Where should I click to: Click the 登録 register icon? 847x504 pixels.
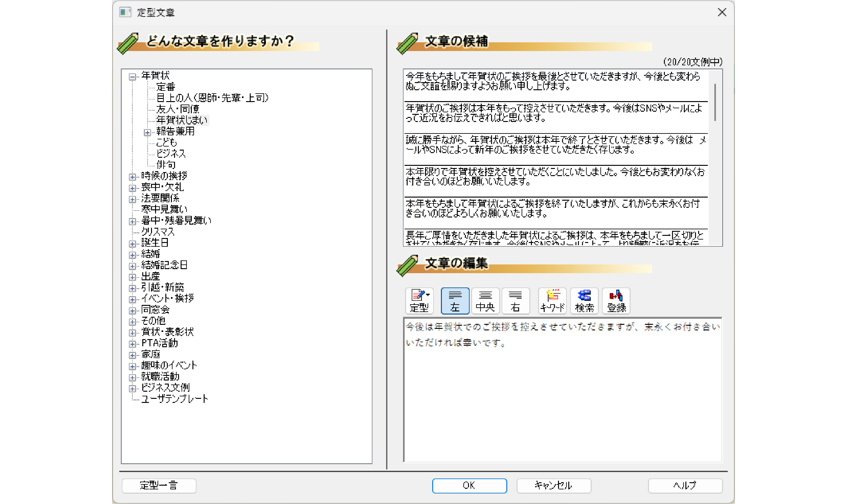(616, 301)
